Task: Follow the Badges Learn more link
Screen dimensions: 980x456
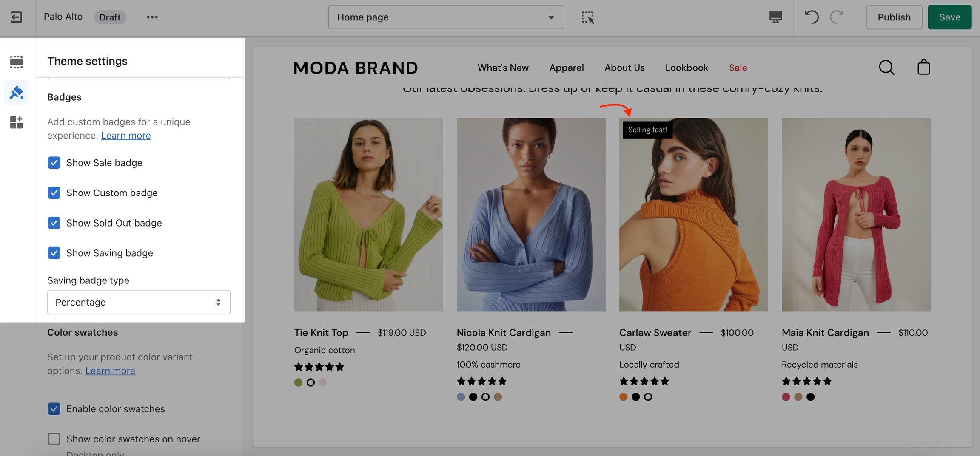Action: (x=126, y=136)
